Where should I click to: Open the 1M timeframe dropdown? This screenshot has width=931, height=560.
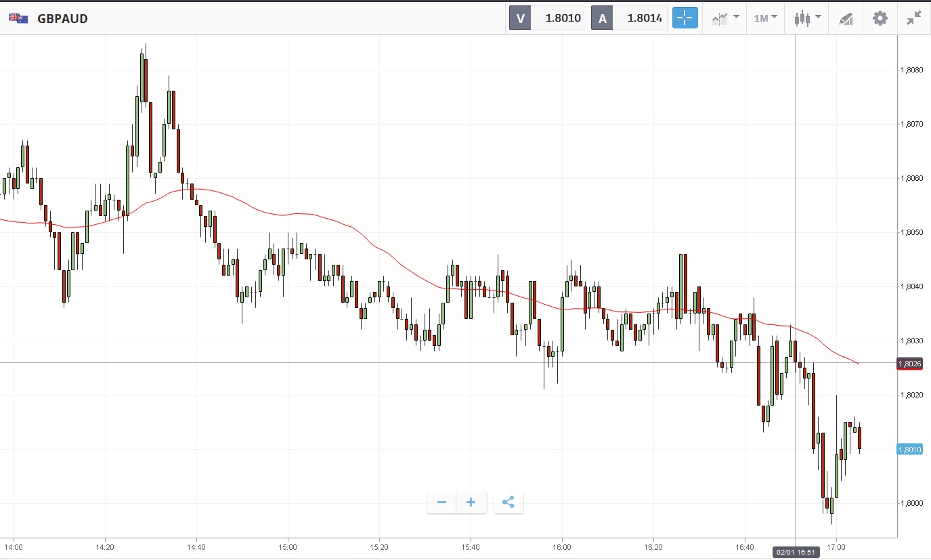(x=765, y=18)
